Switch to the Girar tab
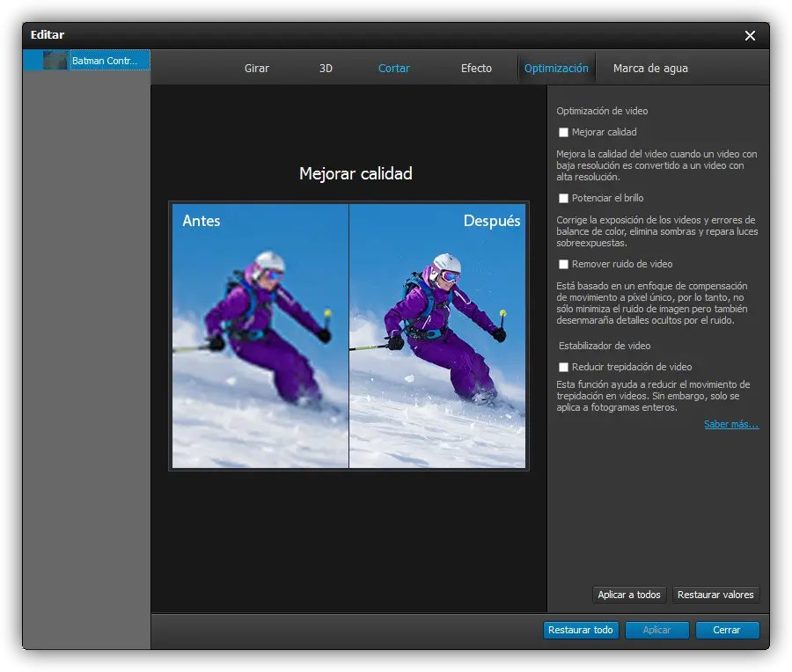Screen dimensions: 792x672 (257, 68)
